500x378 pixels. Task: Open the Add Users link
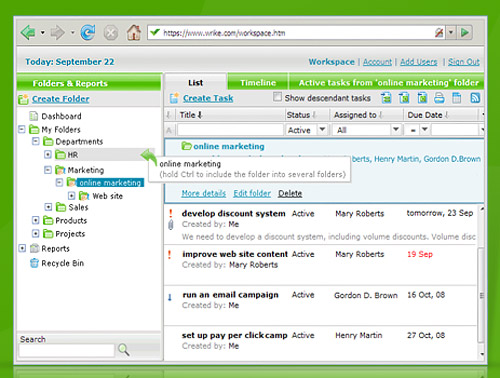pyautogui.click(x=419, y=62)
